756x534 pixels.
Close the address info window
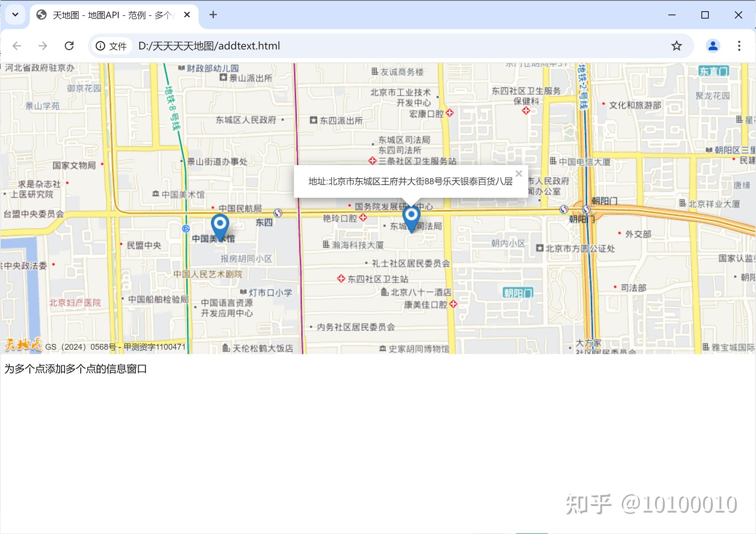pyautogui.click(x=519, y=174)
